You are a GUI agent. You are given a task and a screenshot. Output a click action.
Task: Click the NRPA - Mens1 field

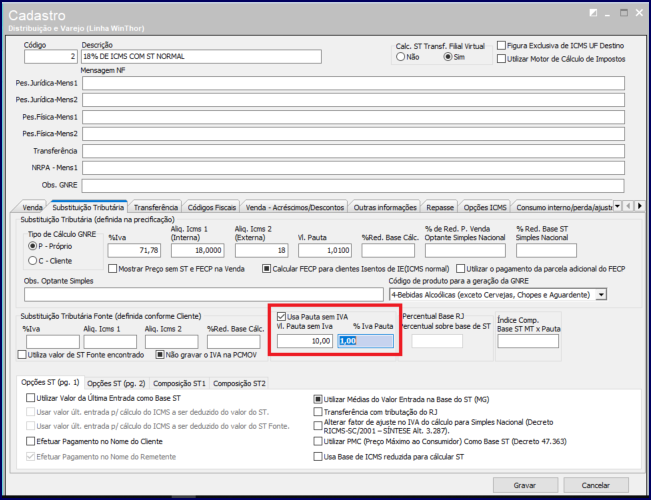pos(353,168)
